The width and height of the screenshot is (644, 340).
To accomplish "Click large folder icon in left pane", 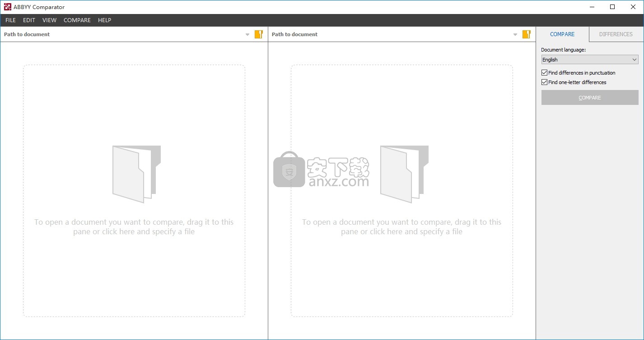I will pos(136,174).
